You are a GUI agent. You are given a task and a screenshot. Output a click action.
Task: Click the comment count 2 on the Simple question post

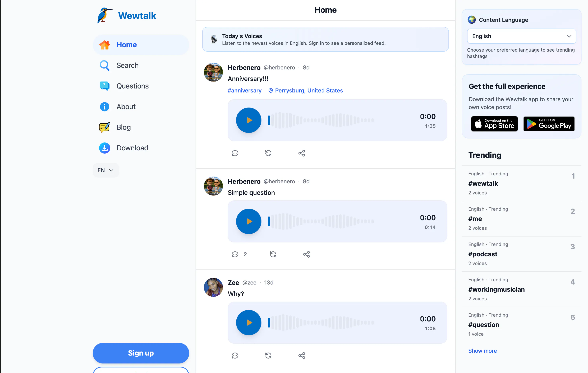point(245,254)
